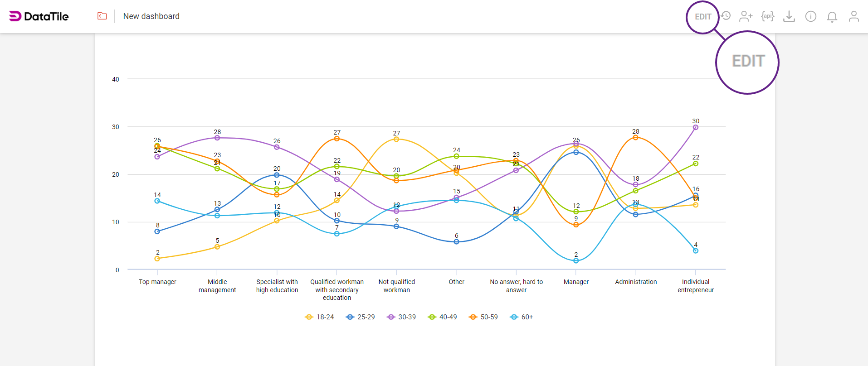Click the 30-39 point above Individual entrepreneur
Viewport: 868px width, 366px height.
point(696,128)
